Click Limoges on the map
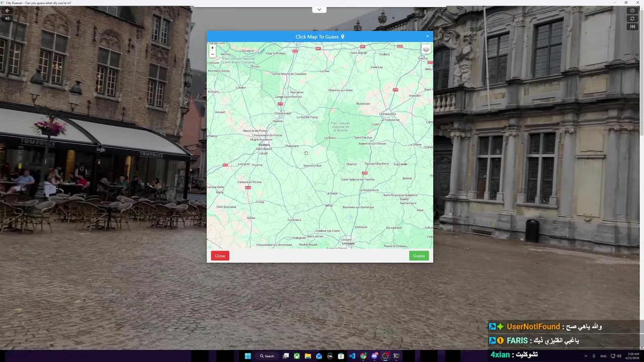This screenshot has width=644, height=362. 348,243
